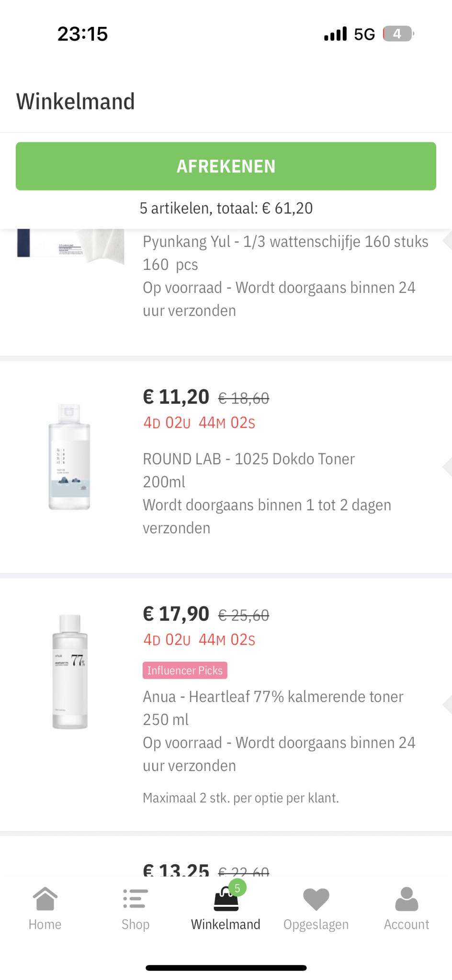Tap the Influencer Picks pink tag
This screenshot has width=452, height=980.
click(x=185, y=670)
